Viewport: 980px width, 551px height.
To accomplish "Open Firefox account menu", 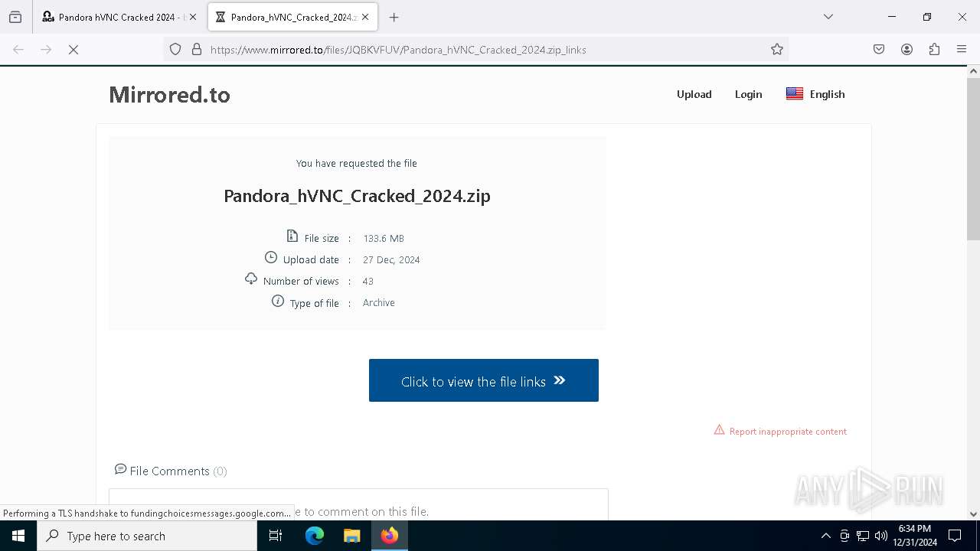I will [x=906, y=50].
